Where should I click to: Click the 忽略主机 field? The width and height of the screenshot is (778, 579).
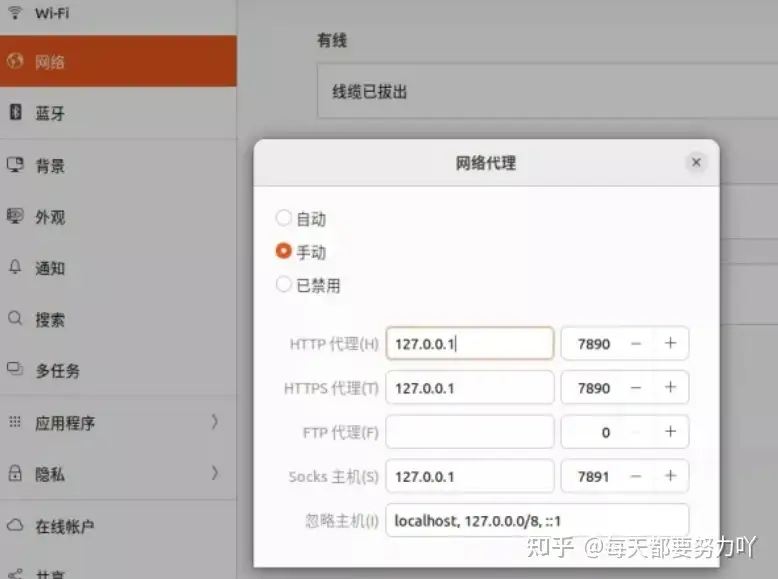pyautogui.click(x=537, y=520)
